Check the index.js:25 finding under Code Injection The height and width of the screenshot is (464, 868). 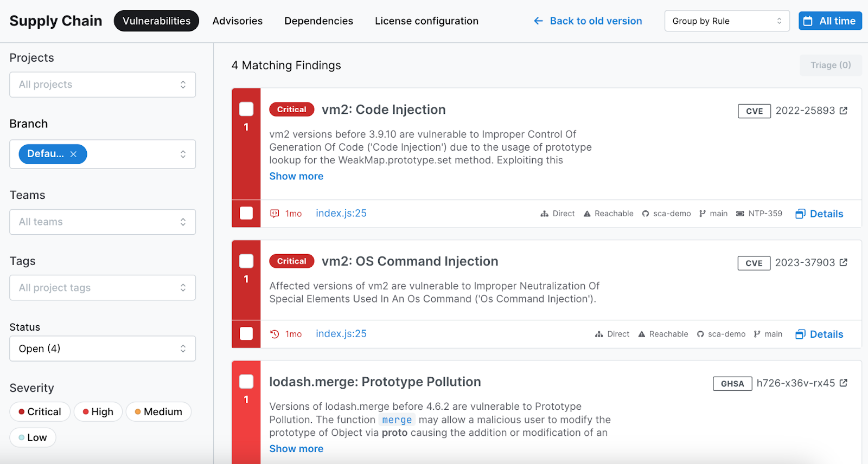(246, 213)
